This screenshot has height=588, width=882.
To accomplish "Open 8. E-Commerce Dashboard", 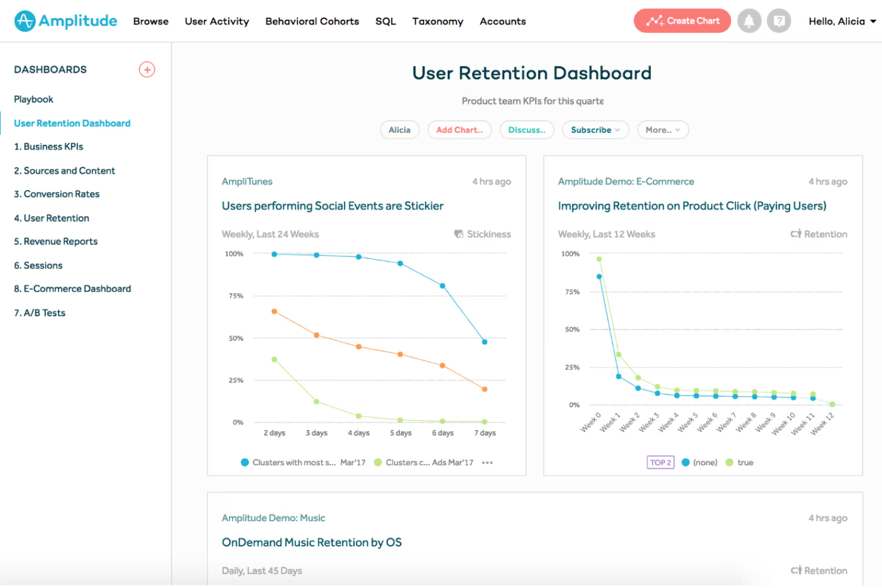I will 72,289.
